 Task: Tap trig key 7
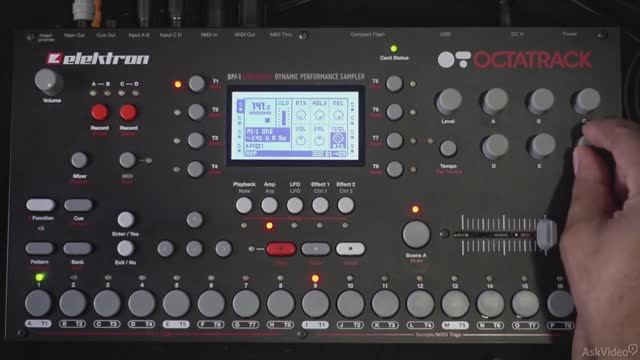coord(246,304)
